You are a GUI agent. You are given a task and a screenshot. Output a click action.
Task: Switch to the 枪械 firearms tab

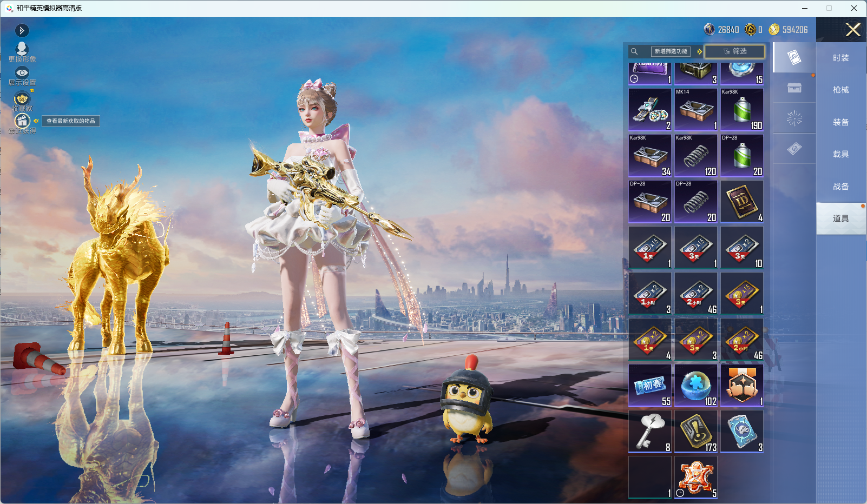841,90
